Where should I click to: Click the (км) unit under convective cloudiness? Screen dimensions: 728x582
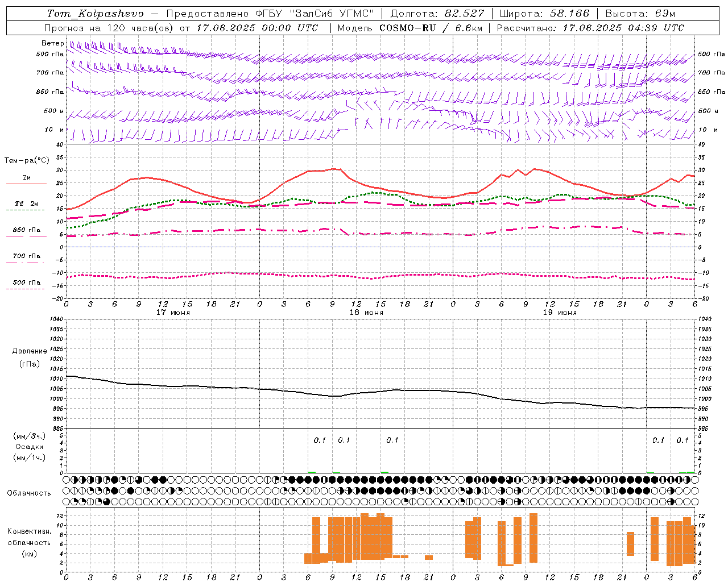tap(29, 554)
